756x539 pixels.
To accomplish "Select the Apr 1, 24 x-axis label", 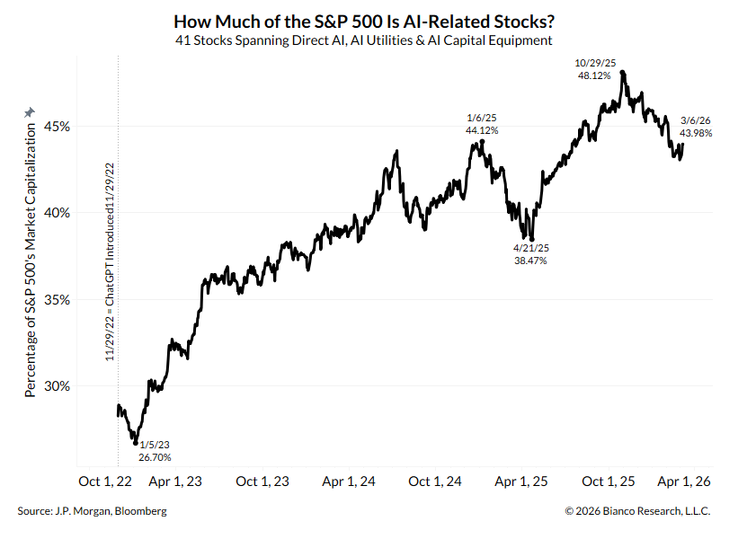I will [349, 482].
